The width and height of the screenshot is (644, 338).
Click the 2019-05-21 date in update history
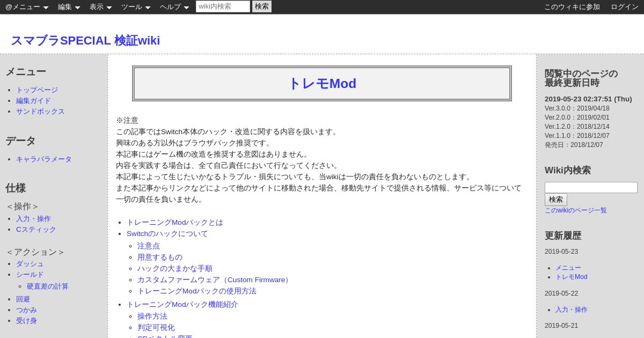pyautogui.click(x=561, y=326)
